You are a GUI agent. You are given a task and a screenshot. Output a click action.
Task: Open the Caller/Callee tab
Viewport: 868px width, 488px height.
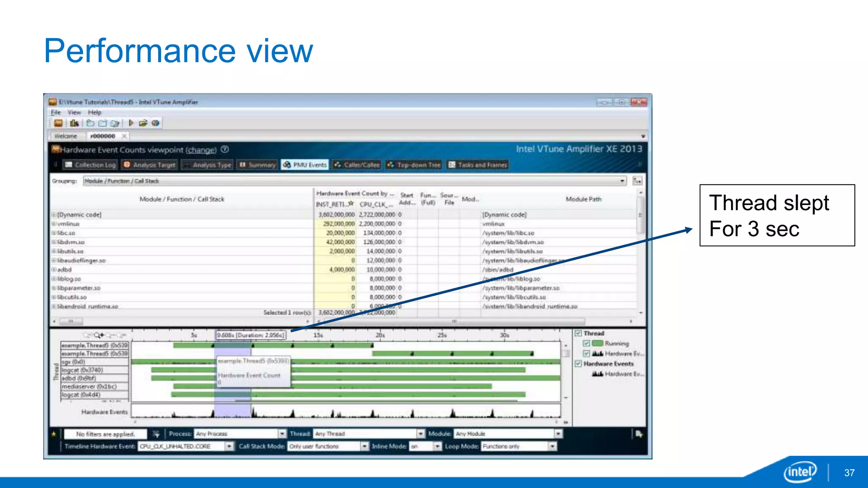(x=357, y=165)
